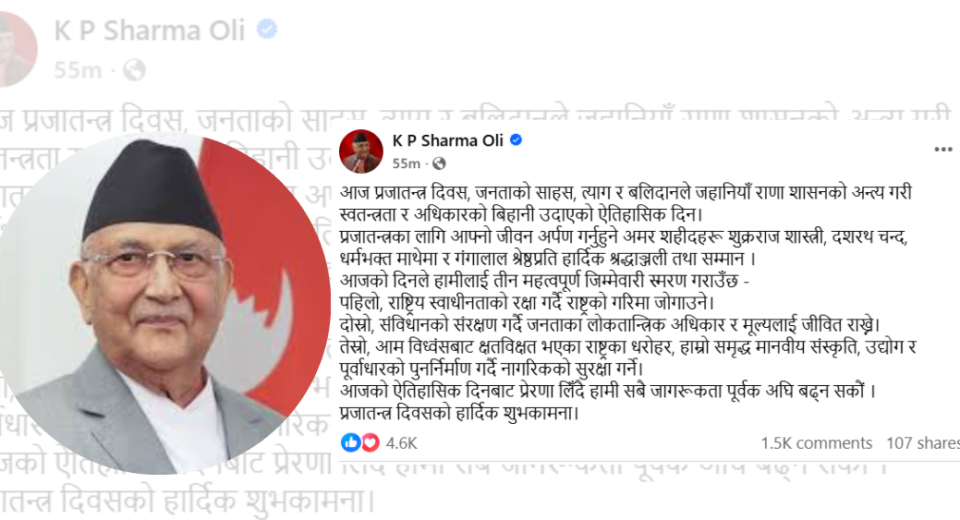Screen dimensions: 960x520
Task: Click the faded avatar in the top-left corner
Action: [17, 48]
